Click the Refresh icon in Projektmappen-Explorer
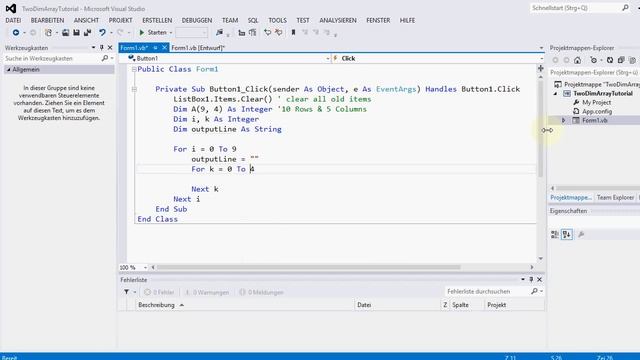Viewport: 640px width, 360px height. (610, 60)
